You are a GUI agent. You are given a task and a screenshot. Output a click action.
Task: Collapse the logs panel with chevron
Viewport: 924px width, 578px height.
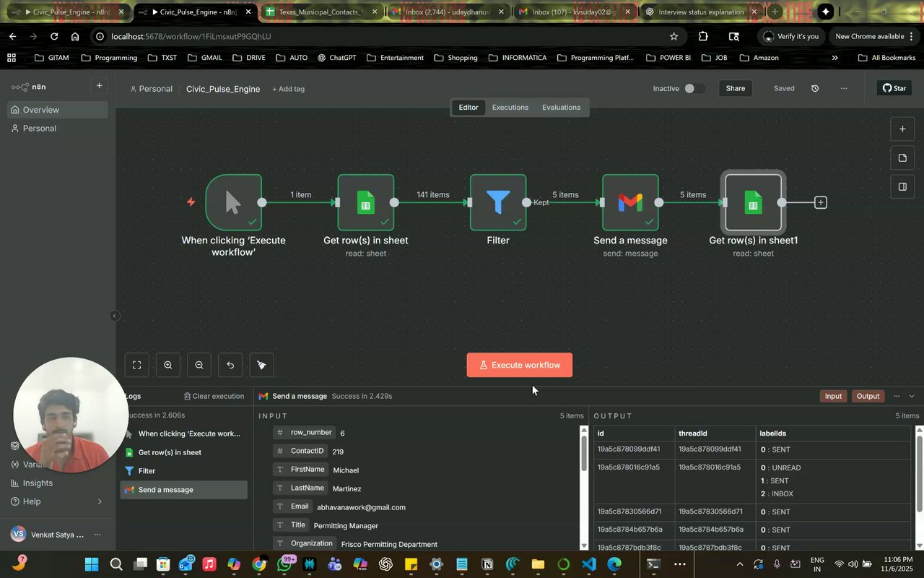(912, 396)
